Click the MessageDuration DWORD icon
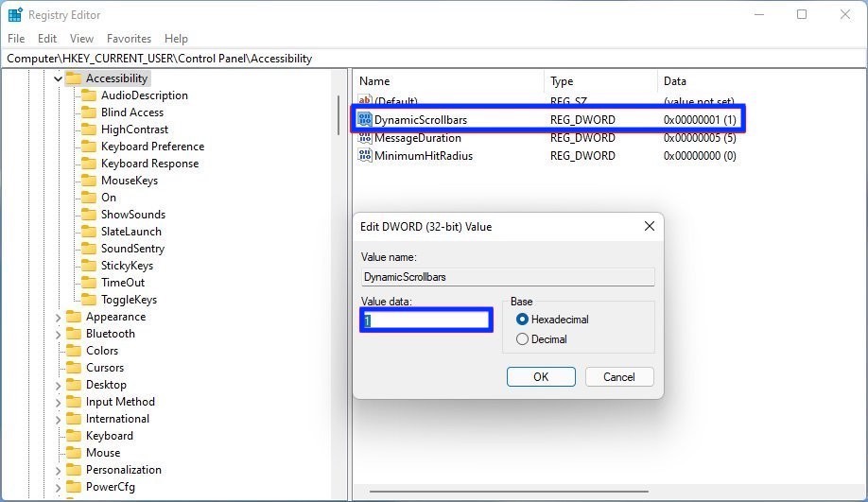 click(x=365, y=138)
